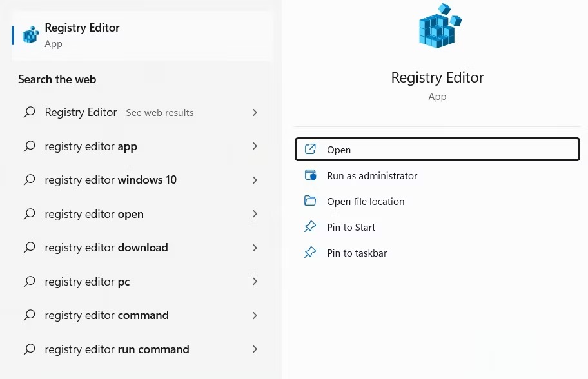Expand chevron for "registry editor download"
Viewport: 588px width, 379px height.
(255, 248)
